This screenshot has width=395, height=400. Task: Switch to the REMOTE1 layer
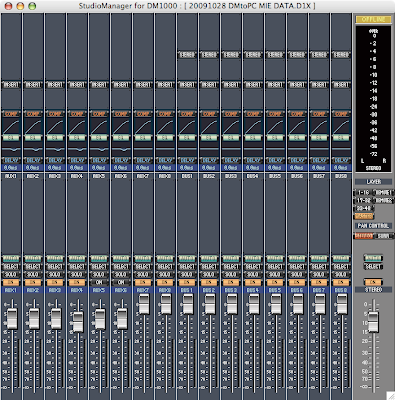click(383, 193)
